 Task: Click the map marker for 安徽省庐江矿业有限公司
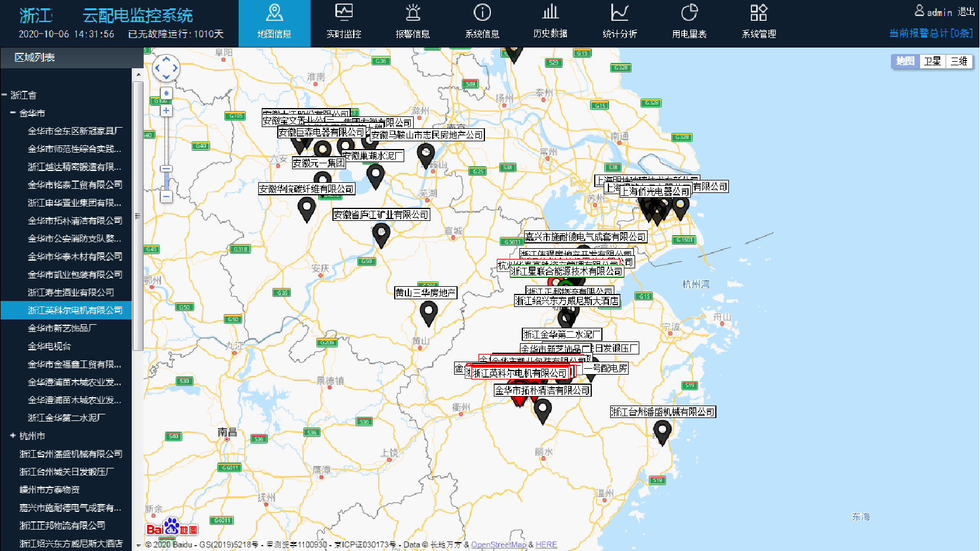click(x=381, y=235)
